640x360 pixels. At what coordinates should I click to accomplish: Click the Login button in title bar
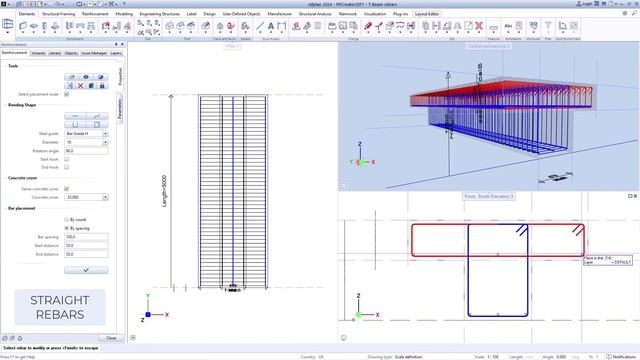584,4
